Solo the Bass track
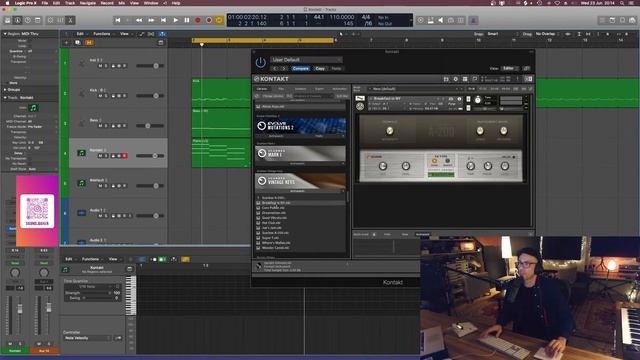 pyautogui.click(x=106, y=126)
